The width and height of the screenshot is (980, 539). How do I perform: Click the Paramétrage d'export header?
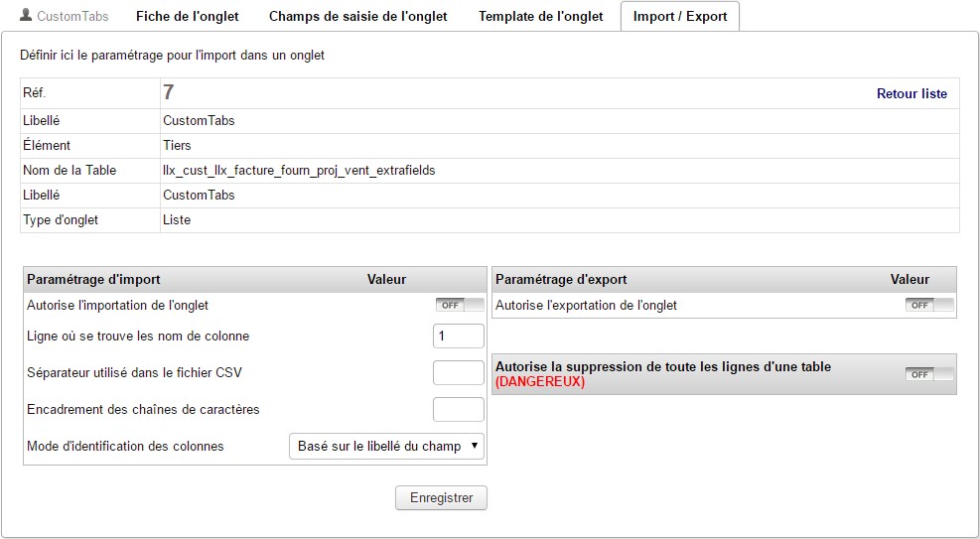pos(561,280)
